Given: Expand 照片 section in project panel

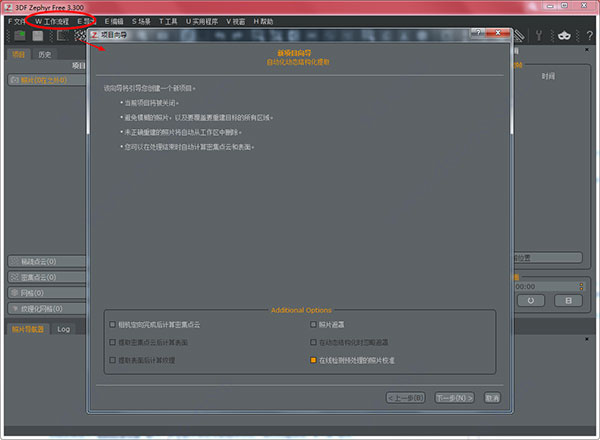Looking at the screenshot, I should coord(47,80).
